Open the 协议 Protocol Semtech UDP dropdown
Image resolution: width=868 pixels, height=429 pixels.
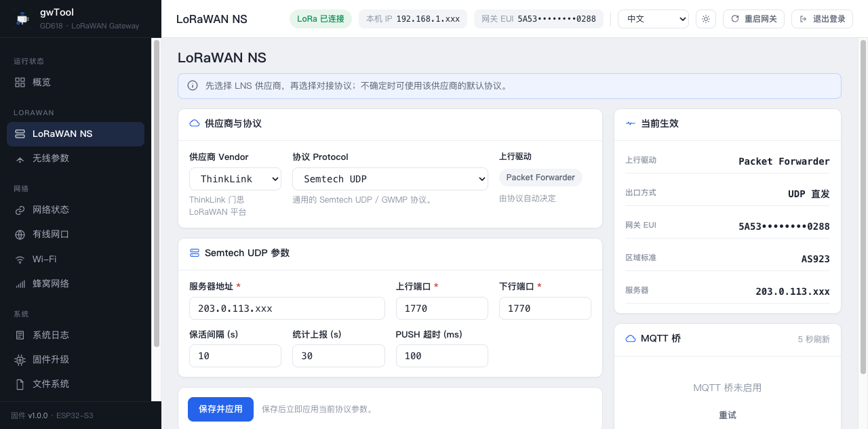[390, 179]
